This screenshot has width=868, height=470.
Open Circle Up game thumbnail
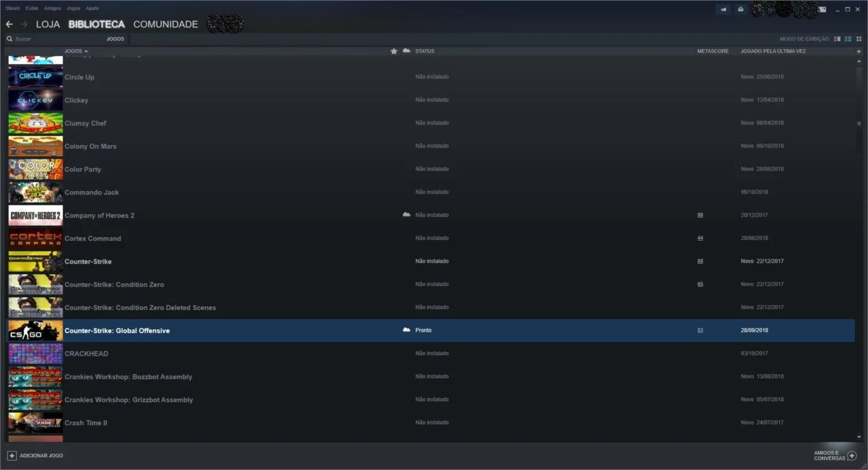point(35,77)
